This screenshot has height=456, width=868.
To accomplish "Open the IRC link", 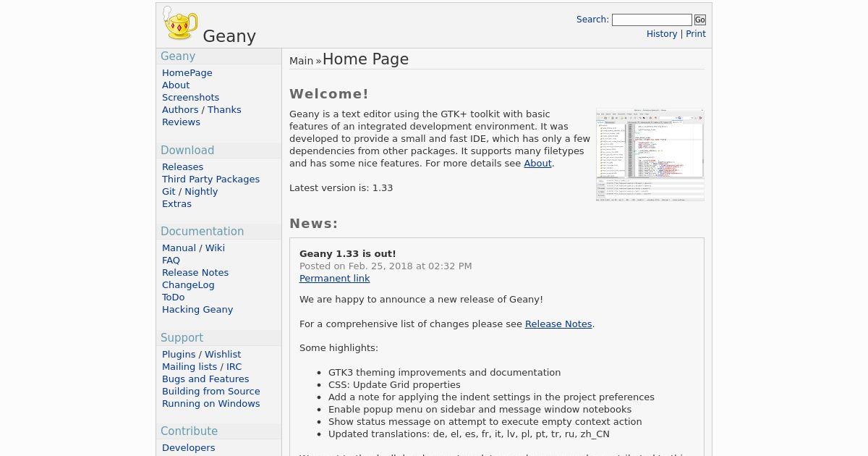I will [x=234, y=367].
